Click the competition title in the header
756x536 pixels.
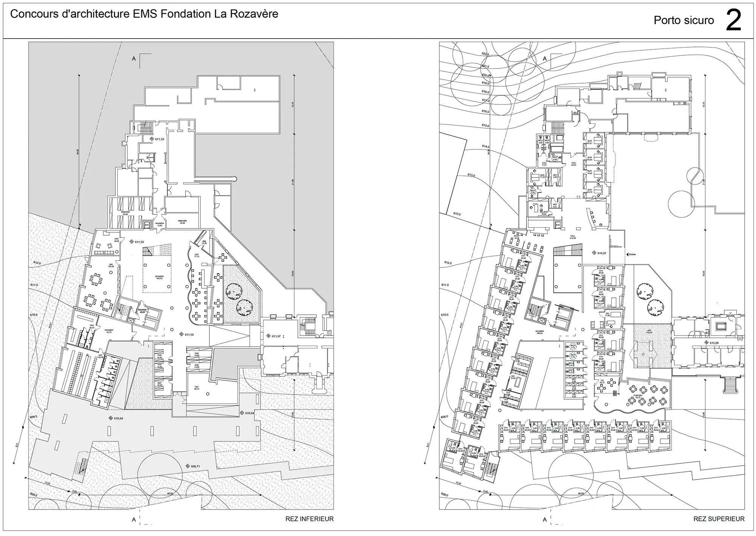(144, 14)
